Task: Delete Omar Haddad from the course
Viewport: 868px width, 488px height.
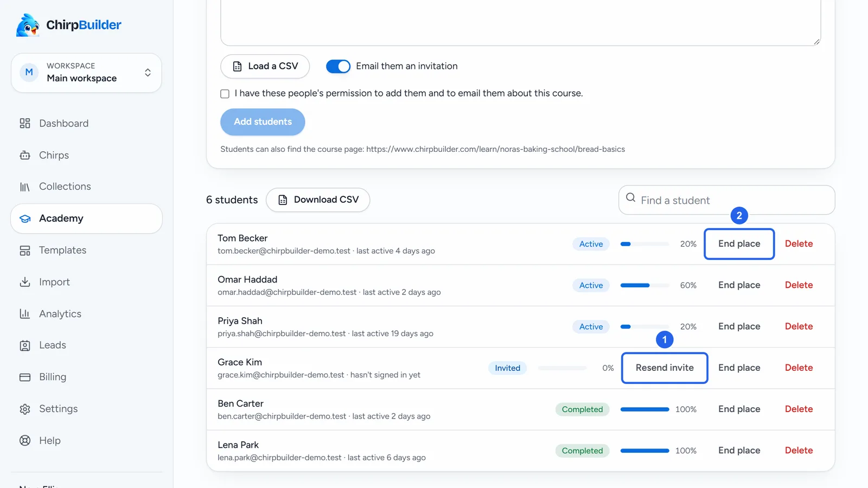Action: point(799,285)
